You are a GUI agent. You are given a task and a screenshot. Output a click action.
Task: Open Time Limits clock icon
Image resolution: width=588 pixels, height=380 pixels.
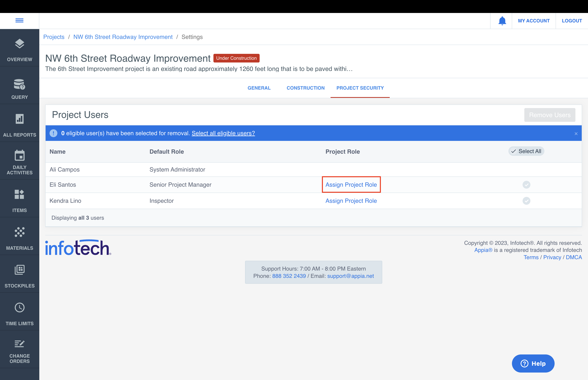pyautogui.click(x=19, y=307)
